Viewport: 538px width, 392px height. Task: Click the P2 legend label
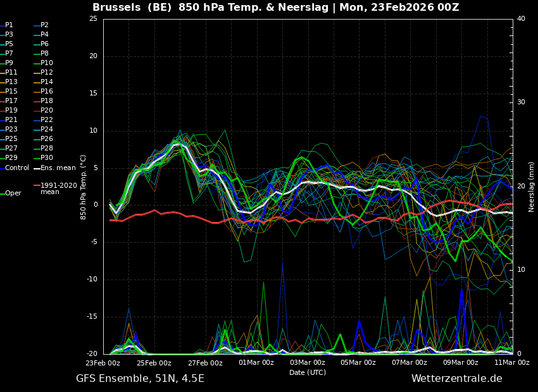(x=44, y=25)
